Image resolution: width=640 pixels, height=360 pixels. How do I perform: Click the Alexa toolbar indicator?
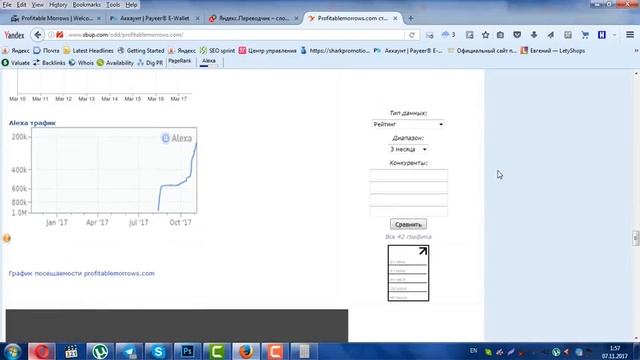209,62
